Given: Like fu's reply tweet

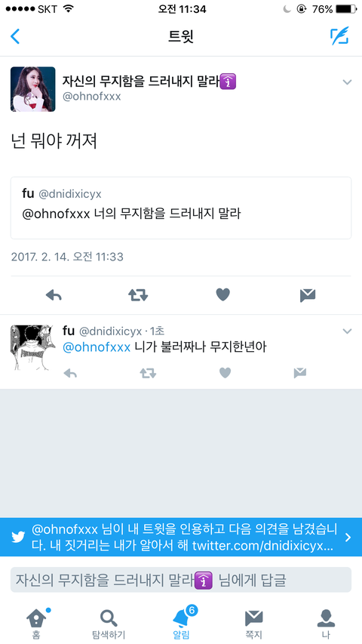Looking at the screenshot, I should click(225, 372).
